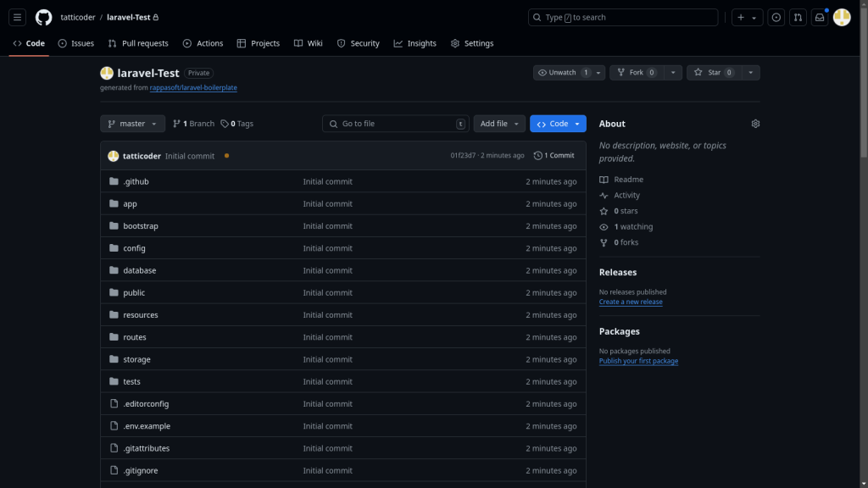Expand the master branch dropdown
868x488 pixels.
pos(132,124)
